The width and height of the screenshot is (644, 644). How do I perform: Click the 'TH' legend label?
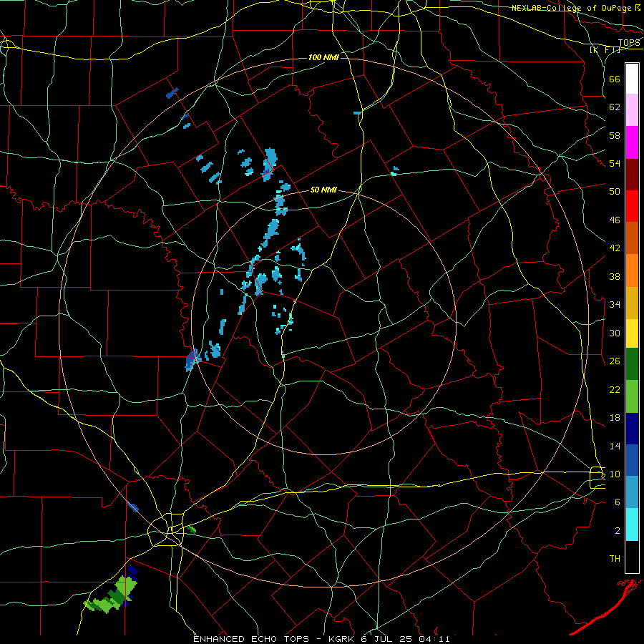(615, 559)
